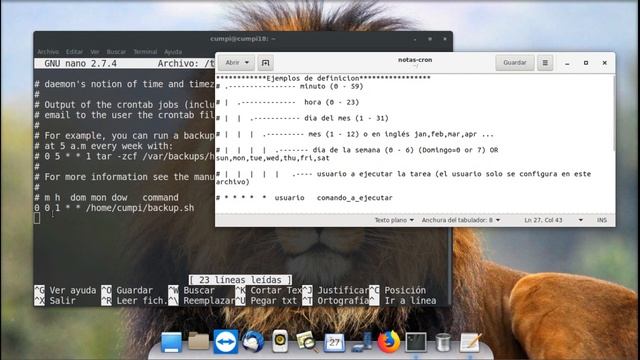The width and height of the screenshot is (640, 360).
Task: Click '^W Buscar' nano shortcut
Action: coord(191,290)
